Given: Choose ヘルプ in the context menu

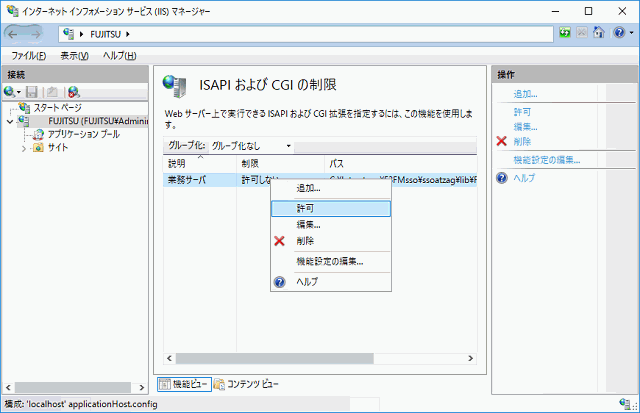Looking at the screenshot, I should (x=331, y=282).
